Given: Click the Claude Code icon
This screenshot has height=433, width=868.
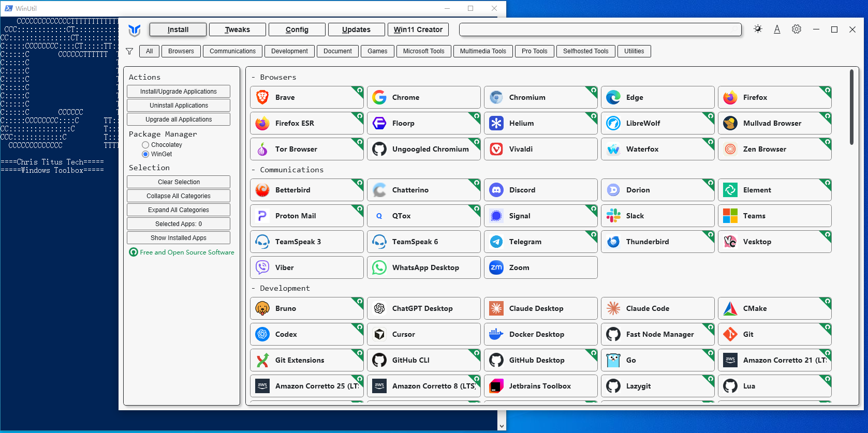Looking at the screenshot, I should tap(613, 308).
